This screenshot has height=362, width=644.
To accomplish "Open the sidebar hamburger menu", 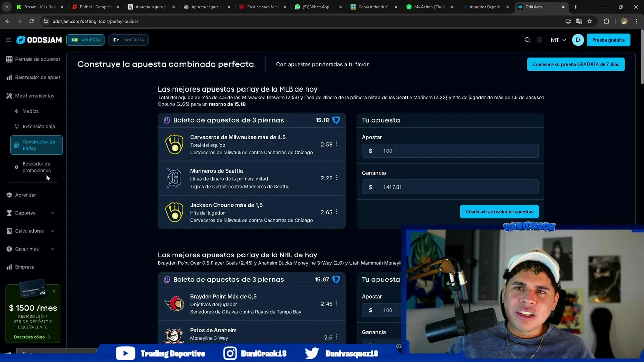I will [x=8, y=40].
